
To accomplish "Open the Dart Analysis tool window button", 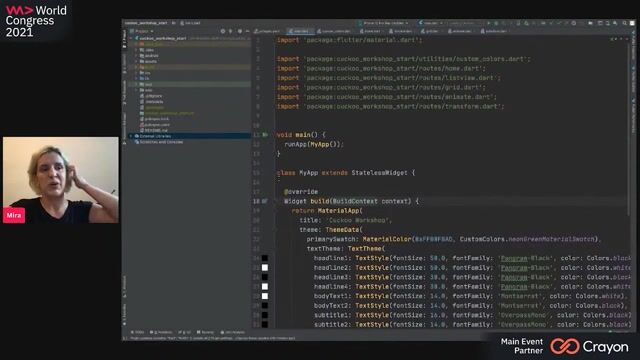I will (x=233, y=332).
